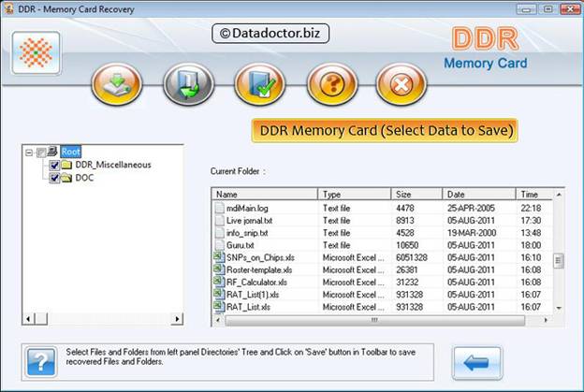This screenshot has height=392, width=584.
Task: Click the text file icon next to info_snip.txt
Action: click(x=220, y=233)
